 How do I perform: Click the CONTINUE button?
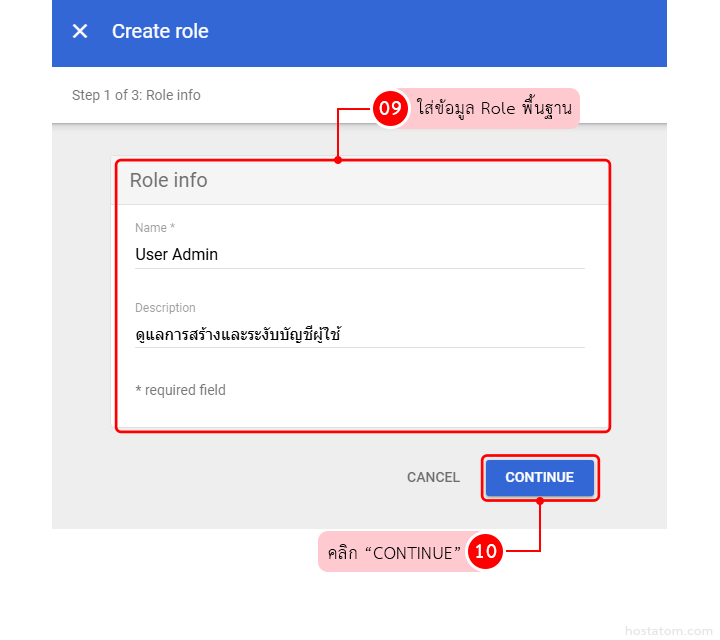[540, 478]
